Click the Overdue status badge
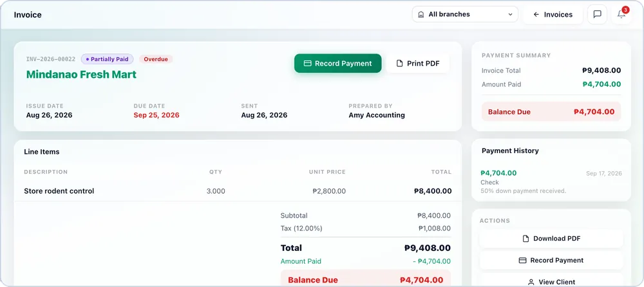644x287 pixels. [x=156, y=59]
